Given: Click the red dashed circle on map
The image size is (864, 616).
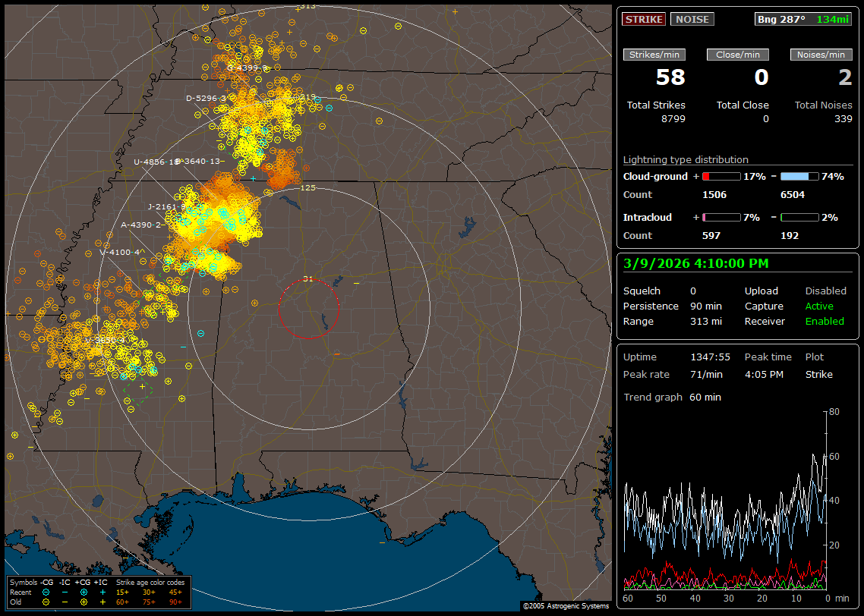Looking at the screenshot, I should click(308, 309).
